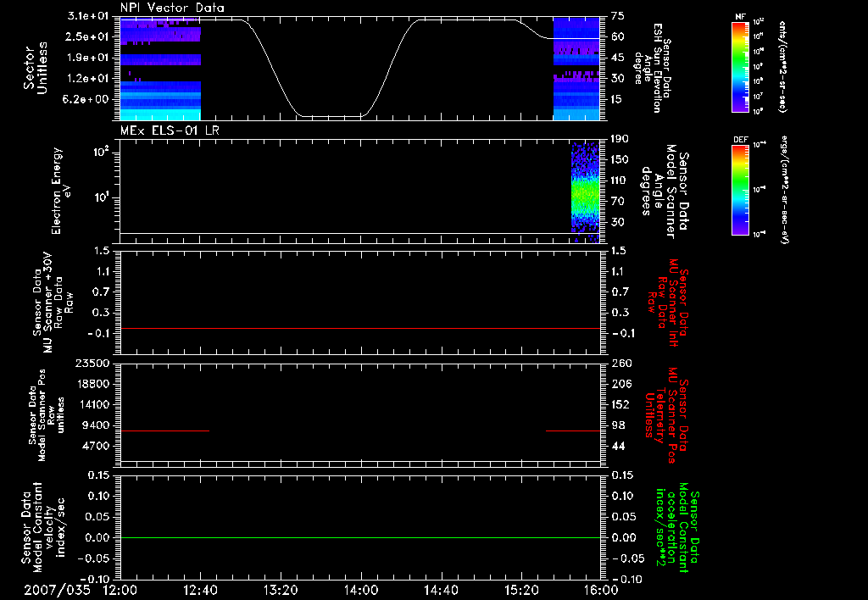This screenshot has width=868, height=600.
Task: Click the 98 telemetry tick value
Action: pyautogui.click(x=618, y=425)
